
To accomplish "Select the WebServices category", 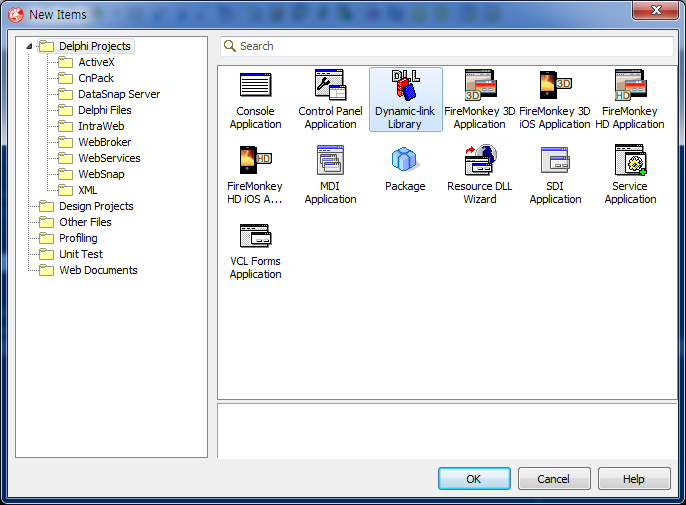I will 100,158.
